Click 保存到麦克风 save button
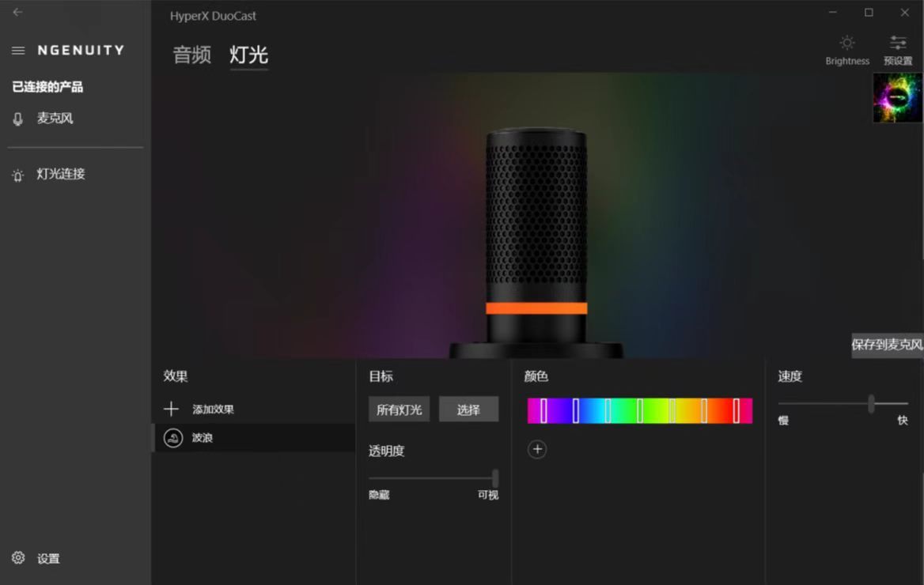 (887, 345)
